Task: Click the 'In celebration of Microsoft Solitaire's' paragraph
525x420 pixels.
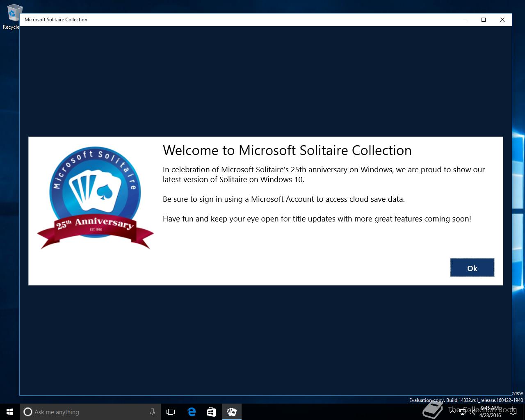Action: click(324, 174)
